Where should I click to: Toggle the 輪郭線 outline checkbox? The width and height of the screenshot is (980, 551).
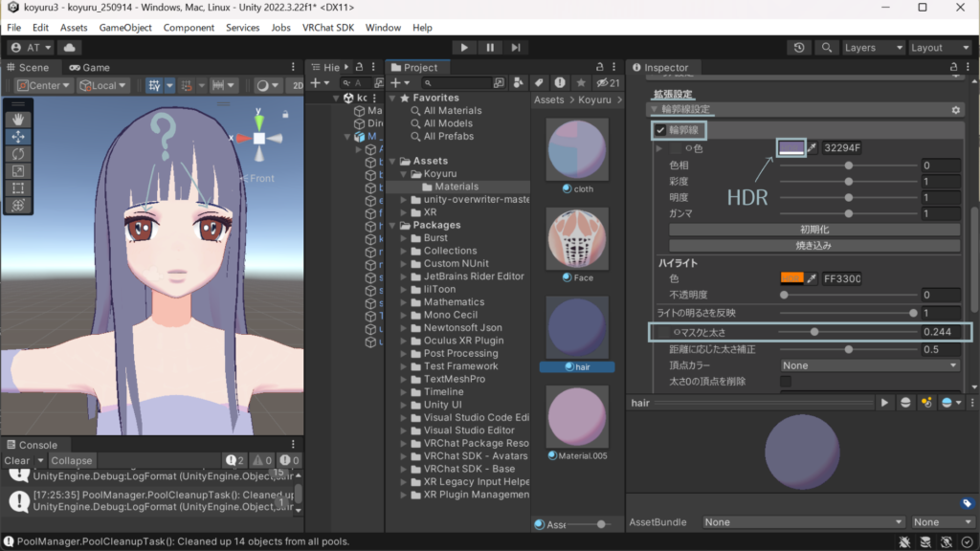tap(660, 130)
